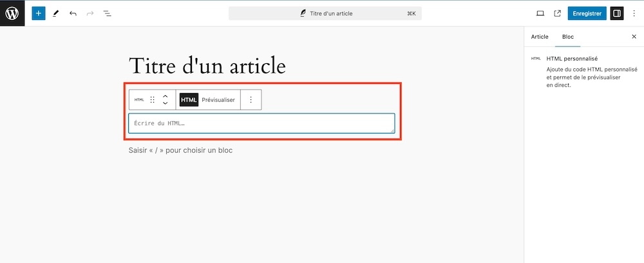Switch to the Bloc tab

coord(568,37)
